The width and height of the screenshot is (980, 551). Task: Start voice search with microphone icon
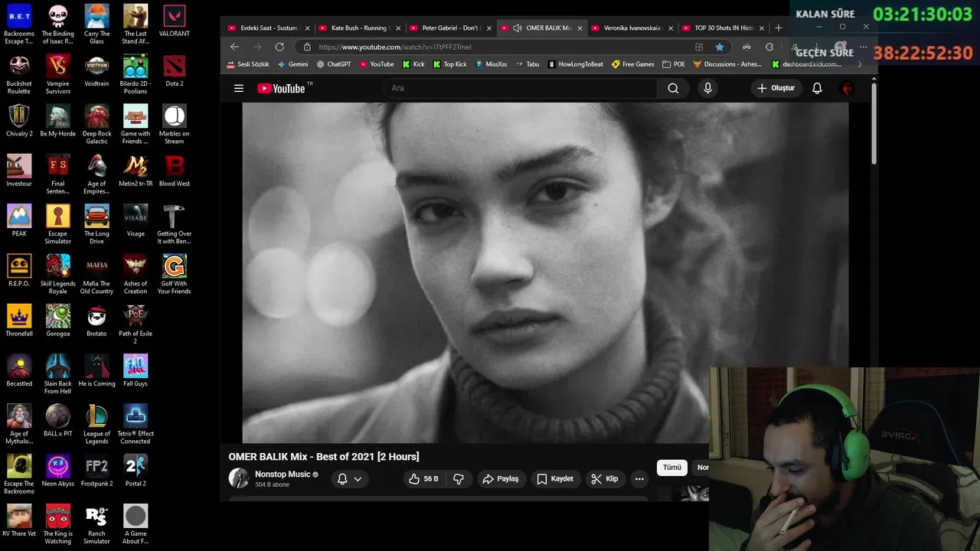click(707, 88)
